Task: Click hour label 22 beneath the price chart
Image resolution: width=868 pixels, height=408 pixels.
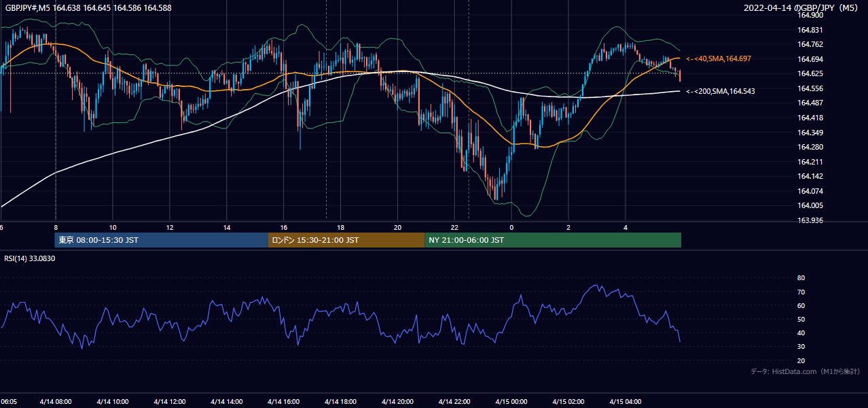Action: [x=455, y=228]
